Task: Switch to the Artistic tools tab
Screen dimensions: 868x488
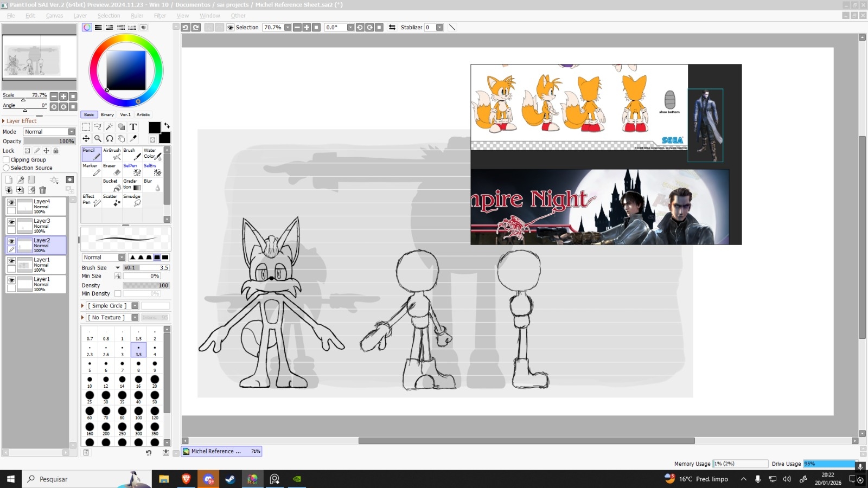Action: click(143, 114)
